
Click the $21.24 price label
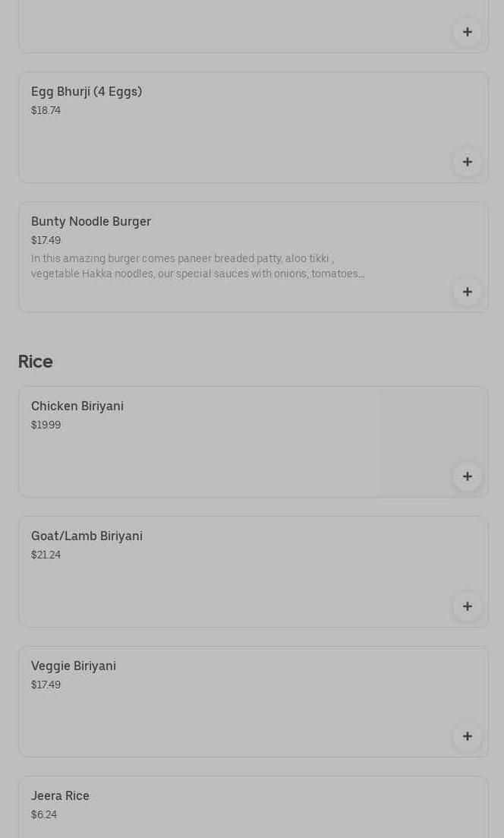pos(46,555)
